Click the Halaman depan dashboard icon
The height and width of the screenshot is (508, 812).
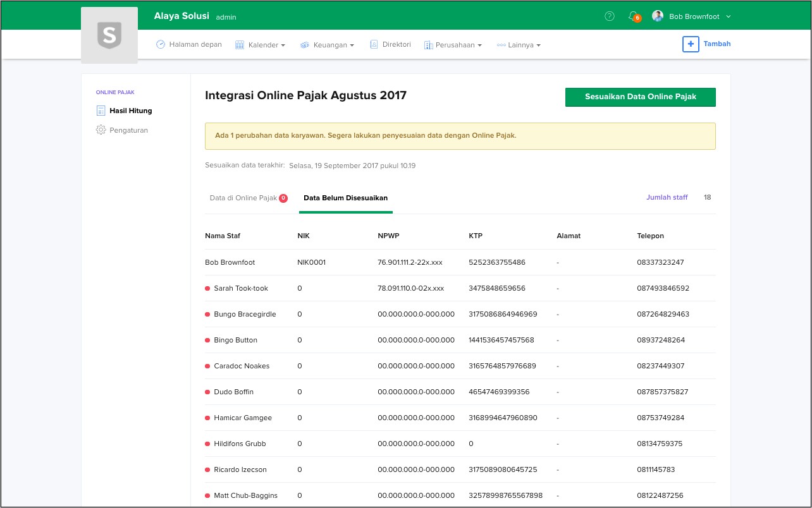[x=161, y=44]
